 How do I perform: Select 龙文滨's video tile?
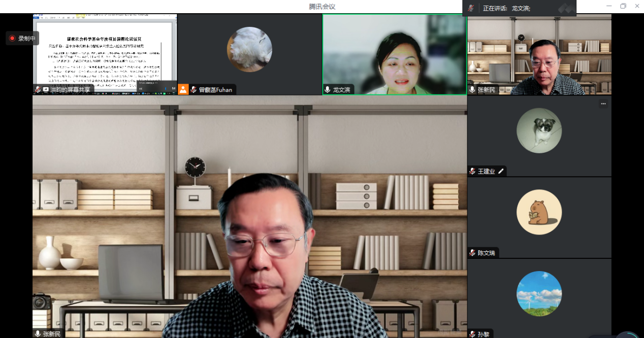pos(394,53)
